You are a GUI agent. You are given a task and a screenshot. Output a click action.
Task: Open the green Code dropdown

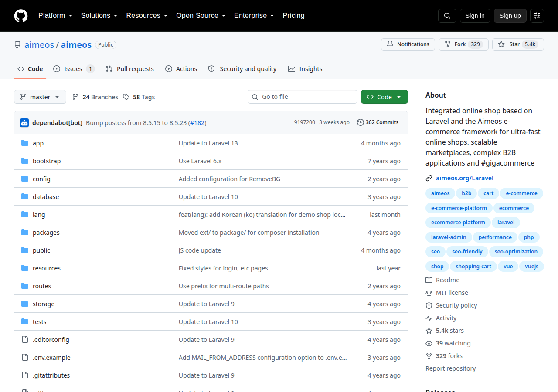click(384, 97)
